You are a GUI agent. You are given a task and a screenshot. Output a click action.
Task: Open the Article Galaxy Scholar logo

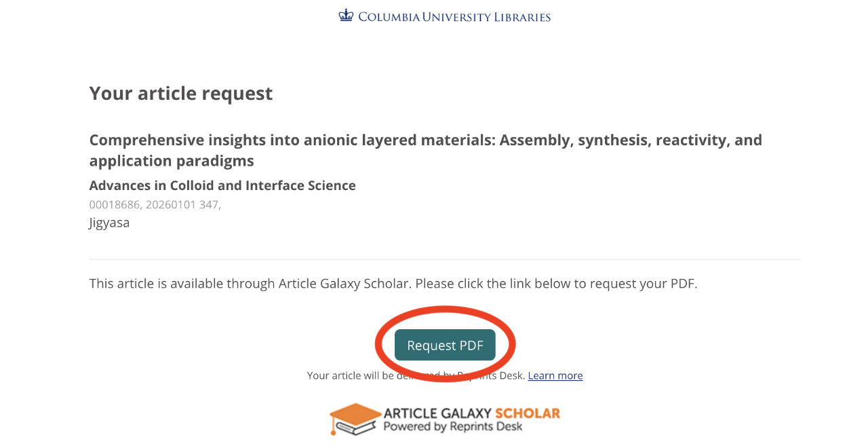point(444,418)
